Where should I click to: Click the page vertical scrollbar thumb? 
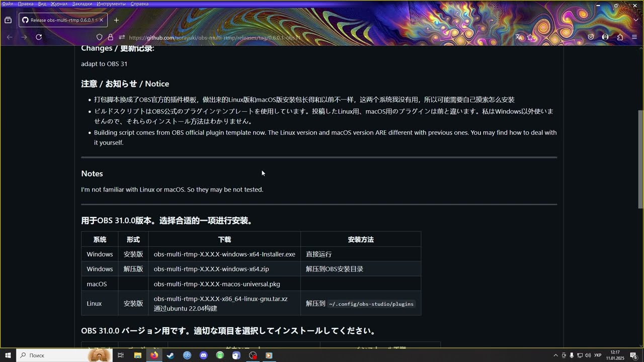click(640, 159)
